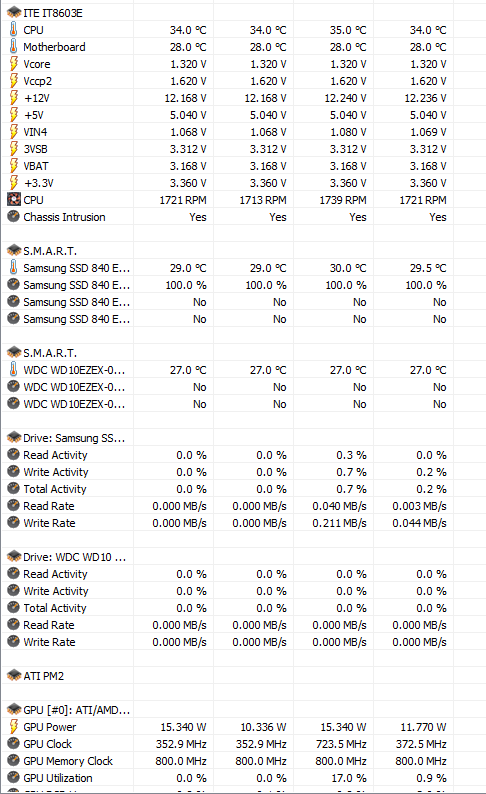The height and width of the screenshot is (794, 486).
Task: Click the +12V voltage lightning icon
Action: click(14, 98)
